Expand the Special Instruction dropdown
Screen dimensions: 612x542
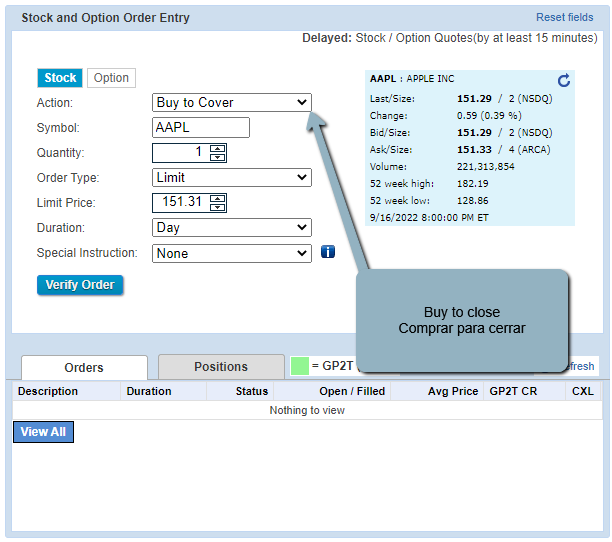(x=232, y=254)
